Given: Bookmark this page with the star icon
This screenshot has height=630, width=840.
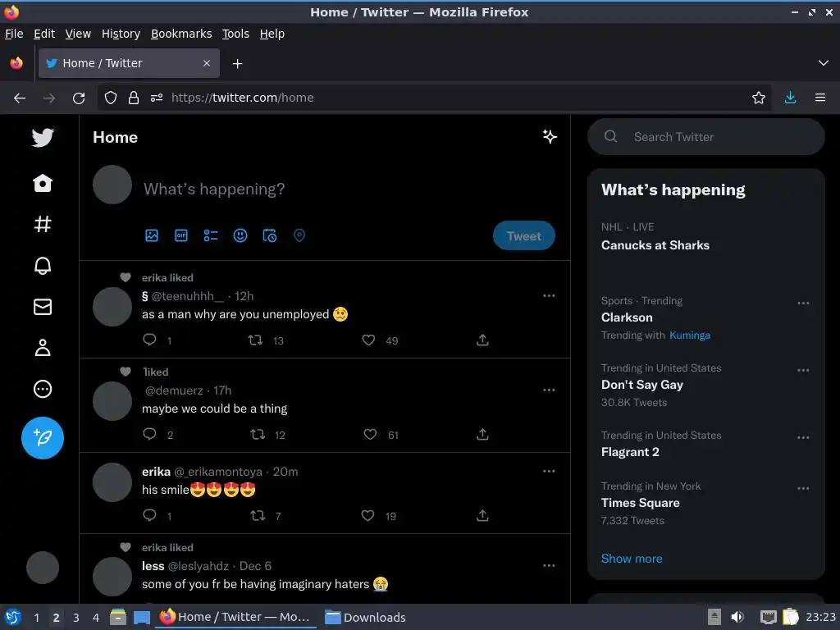Looking at the screenshot, I should click(x=758, y=98).
